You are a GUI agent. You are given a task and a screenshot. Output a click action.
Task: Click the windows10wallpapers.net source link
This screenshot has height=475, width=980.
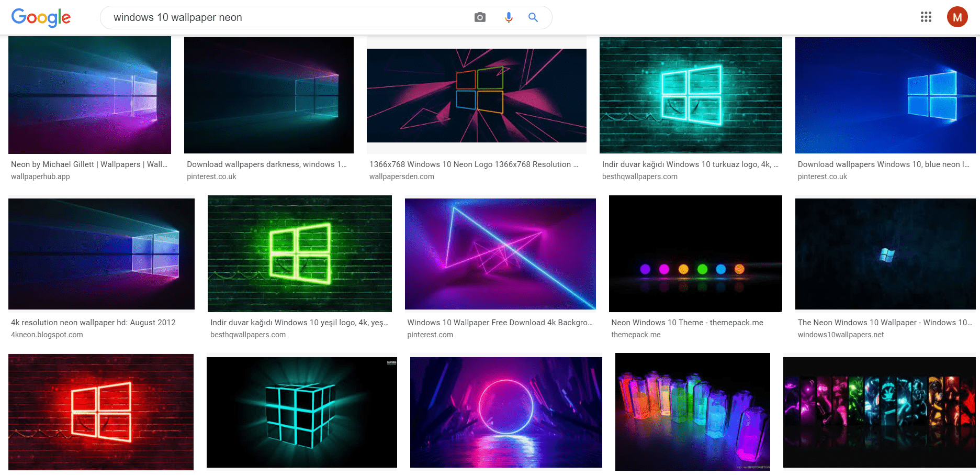tap(841, 335)
